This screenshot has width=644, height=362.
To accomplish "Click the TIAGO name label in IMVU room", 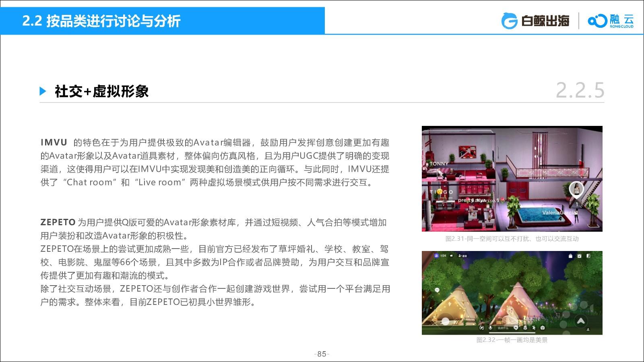I will pyautogui.click(x=441, y=192).
